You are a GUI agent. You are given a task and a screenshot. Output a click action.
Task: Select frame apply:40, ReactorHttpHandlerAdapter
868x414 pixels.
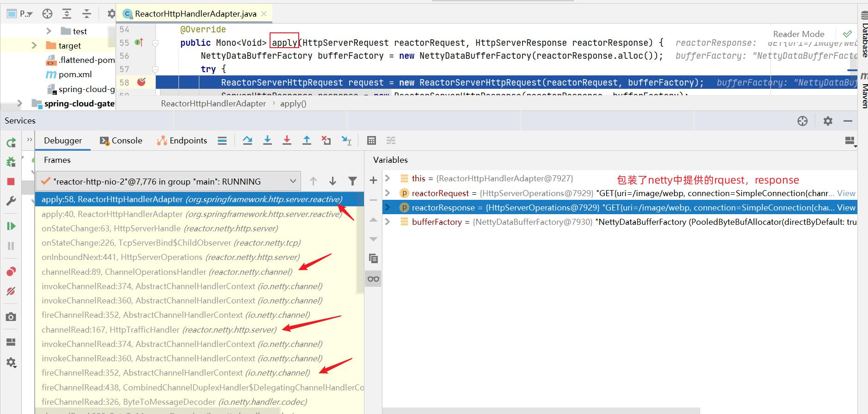(x=192, y=214)
